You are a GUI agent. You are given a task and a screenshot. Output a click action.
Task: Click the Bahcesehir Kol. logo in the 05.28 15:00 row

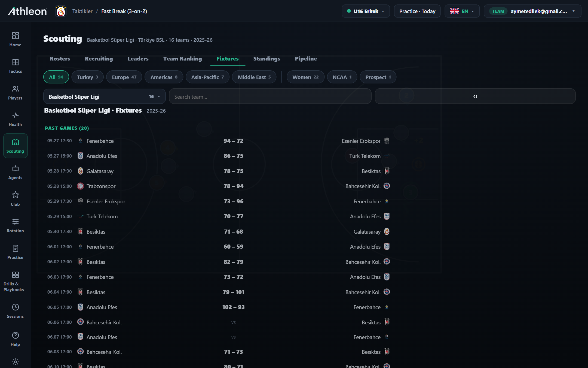tap(387, 186)
